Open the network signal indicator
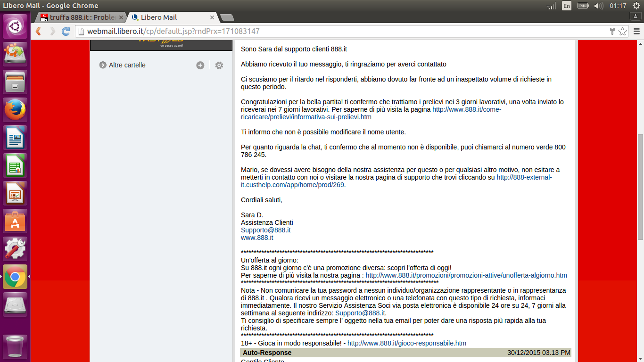The width and height of the screenshot is (644, 362). [550, 6]
